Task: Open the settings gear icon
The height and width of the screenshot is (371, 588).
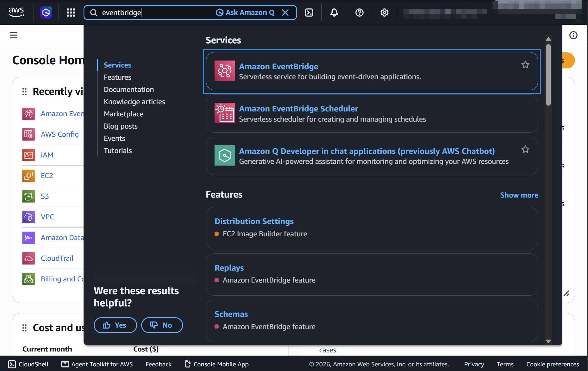Action: [385, 13]
